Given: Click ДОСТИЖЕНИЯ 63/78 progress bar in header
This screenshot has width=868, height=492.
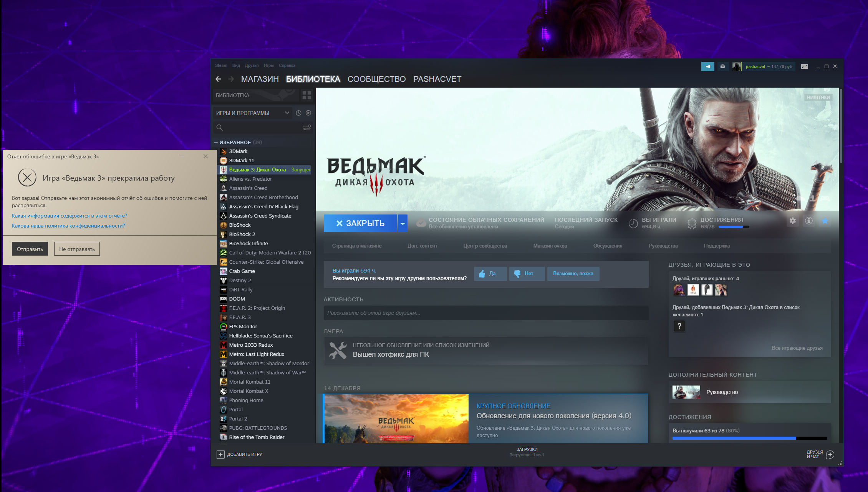Looking at the screenshot, I should (x=734, y=227).
